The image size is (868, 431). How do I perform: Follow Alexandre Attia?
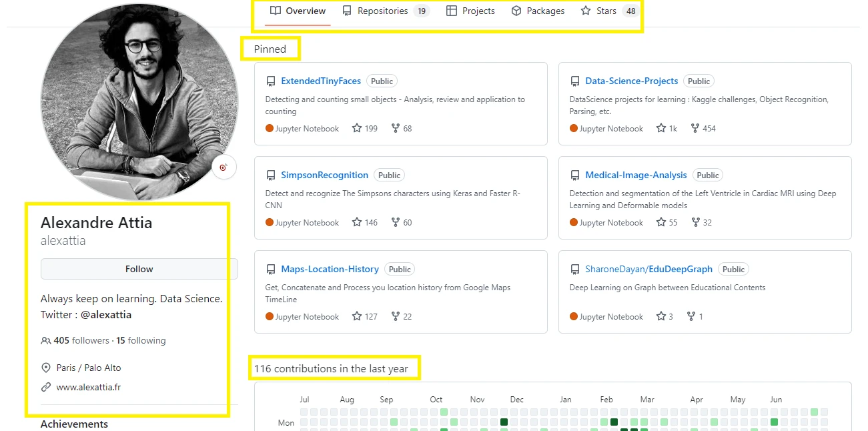[x=139, y=269]
